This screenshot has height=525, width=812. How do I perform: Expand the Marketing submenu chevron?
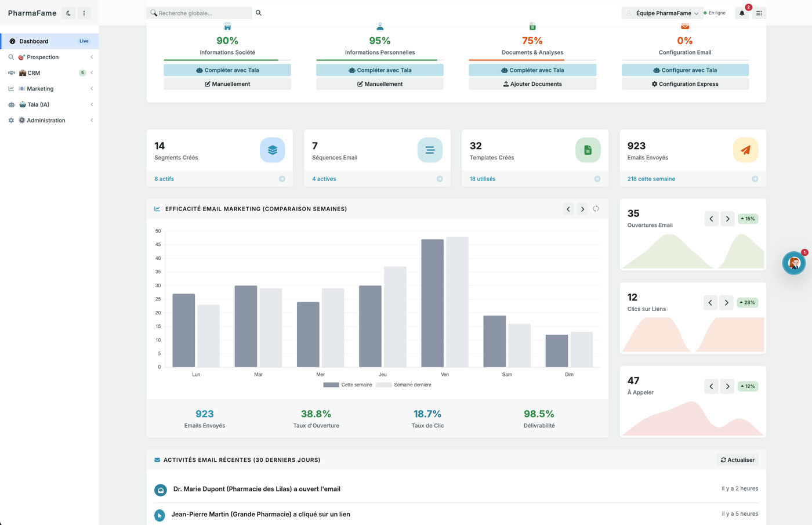click(92, 89)
